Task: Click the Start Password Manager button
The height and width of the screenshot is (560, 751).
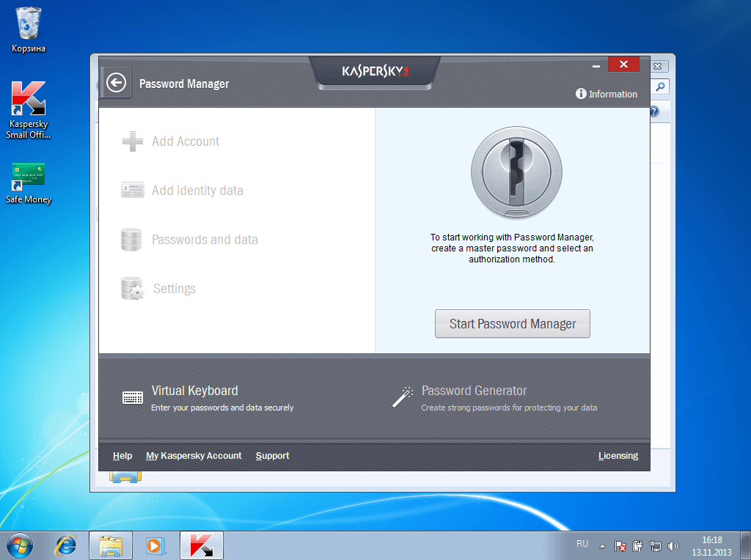Action: [x=513, y=323]
